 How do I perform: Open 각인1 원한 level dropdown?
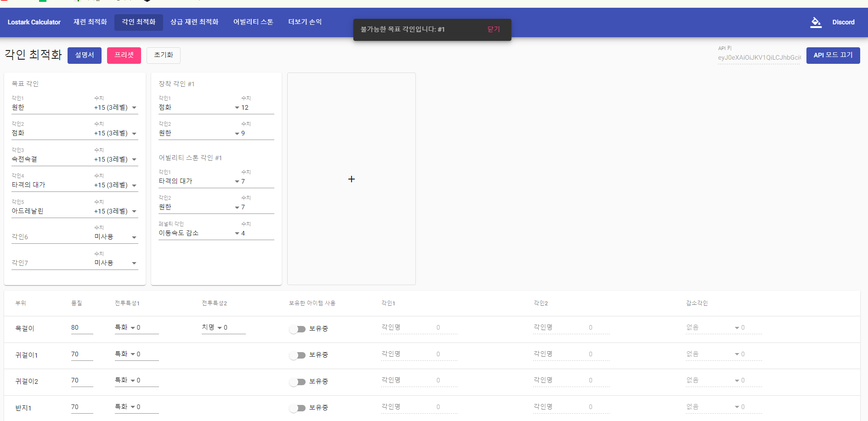coord(134,107)
